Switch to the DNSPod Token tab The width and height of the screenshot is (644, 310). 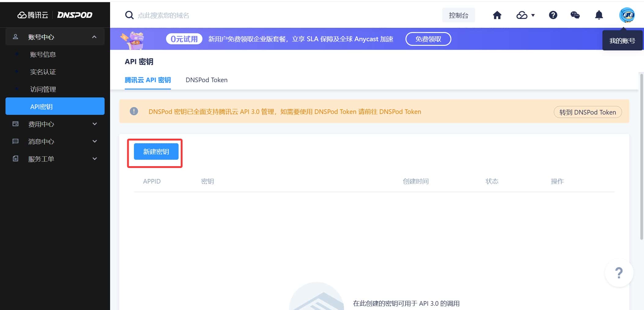coord(206,80)
